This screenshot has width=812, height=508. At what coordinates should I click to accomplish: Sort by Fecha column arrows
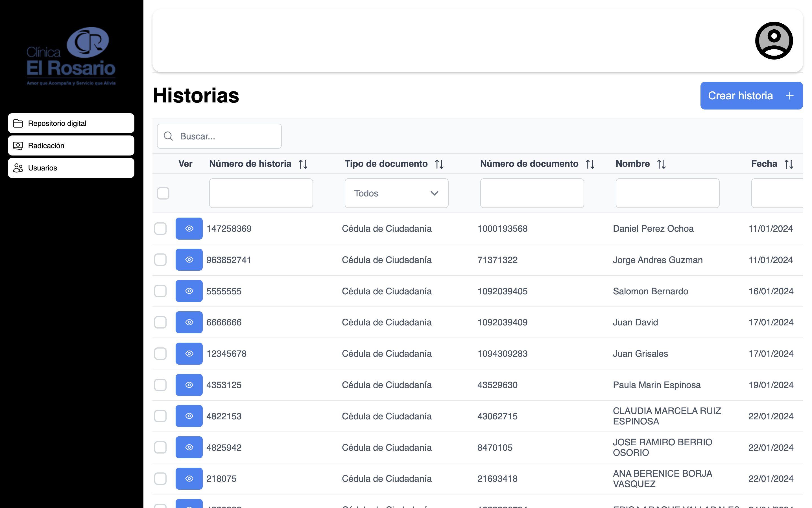coord(789,164)
